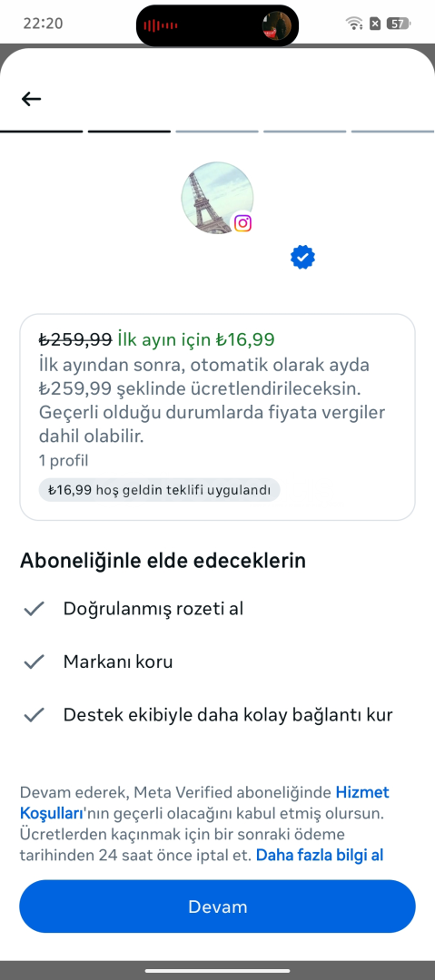The height and width of the screenshot is (980, 435).
Task: Tap the battery indicator showing 57
Action: pyautogui.click(x=398, y=24)
